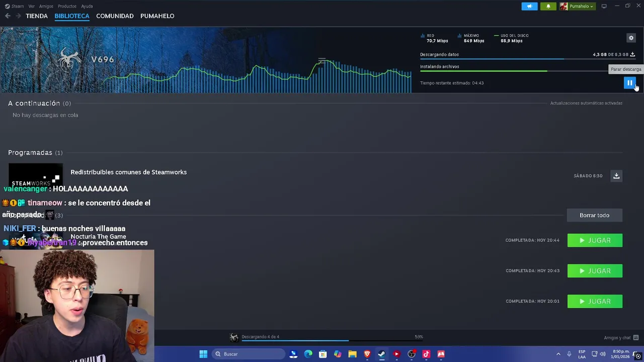Open the PUMAHELO profile tab
The width and height of the screenshot is (644, 362).
[157, 16]
